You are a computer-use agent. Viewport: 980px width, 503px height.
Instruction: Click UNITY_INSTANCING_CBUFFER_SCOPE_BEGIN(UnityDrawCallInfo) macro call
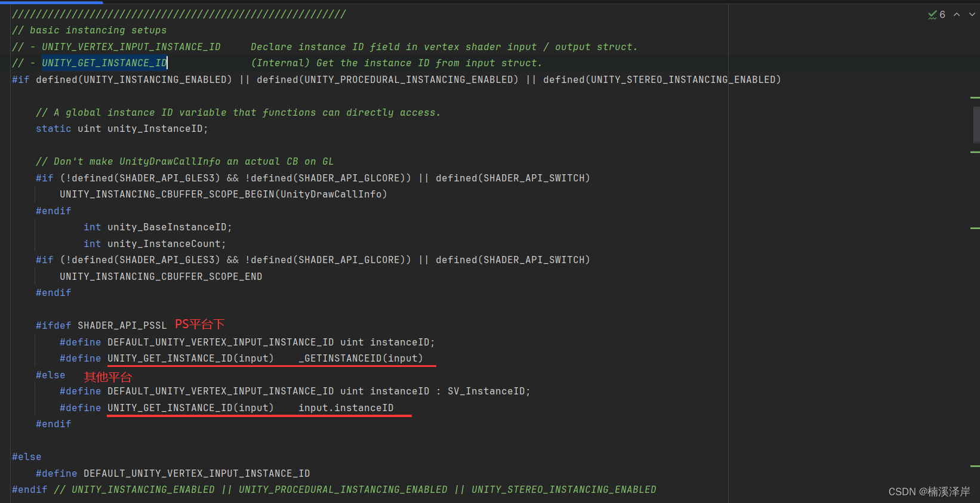click(223, 195)
